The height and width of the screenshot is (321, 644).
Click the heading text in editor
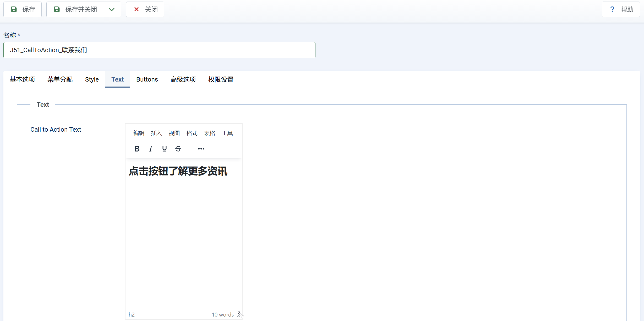tap(178, 171)
